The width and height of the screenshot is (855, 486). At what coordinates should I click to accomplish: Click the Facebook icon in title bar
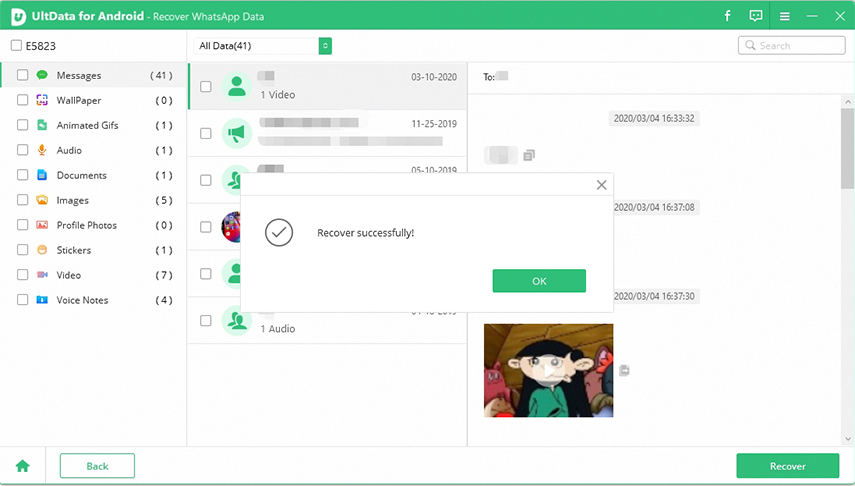[x=727, y=17]
